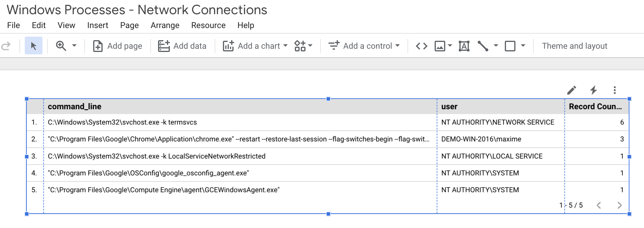Image resolution: width=644 pixels, height=228 pixels.
Task: Click the zoom magnifier icon
Action: (61, 46)
